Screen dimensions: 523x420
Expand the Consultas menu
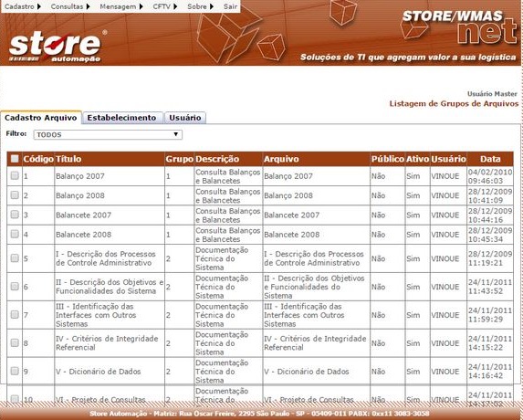coord(70,6)
